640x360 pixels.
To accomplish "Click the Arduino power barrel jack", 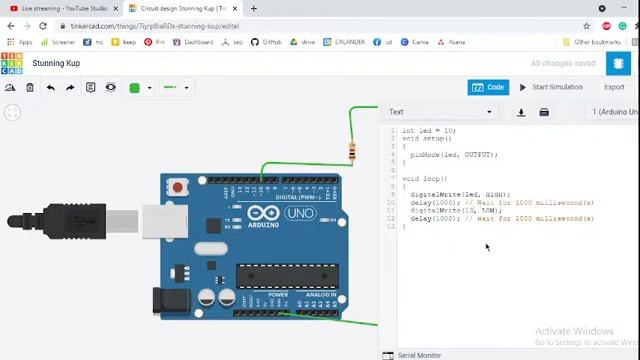I will (171, 301).
